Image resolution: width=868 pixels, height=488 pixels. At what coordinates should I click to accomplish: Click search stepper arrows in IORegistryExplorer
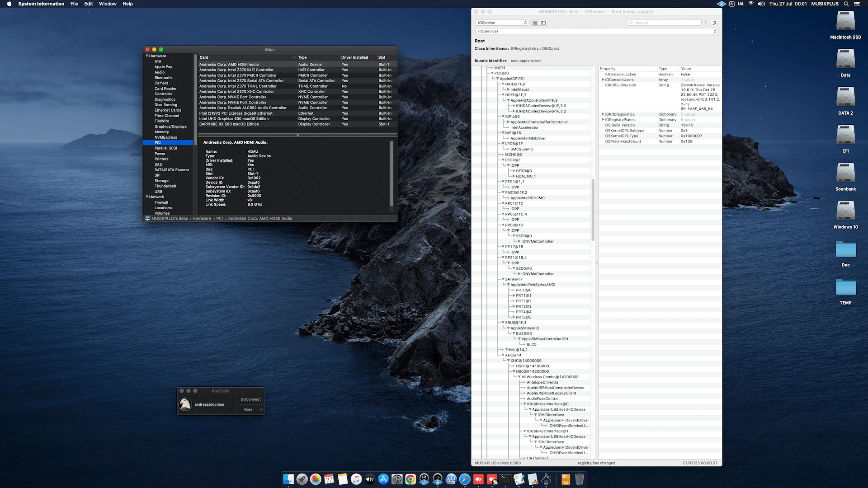[x=706, y=23]
